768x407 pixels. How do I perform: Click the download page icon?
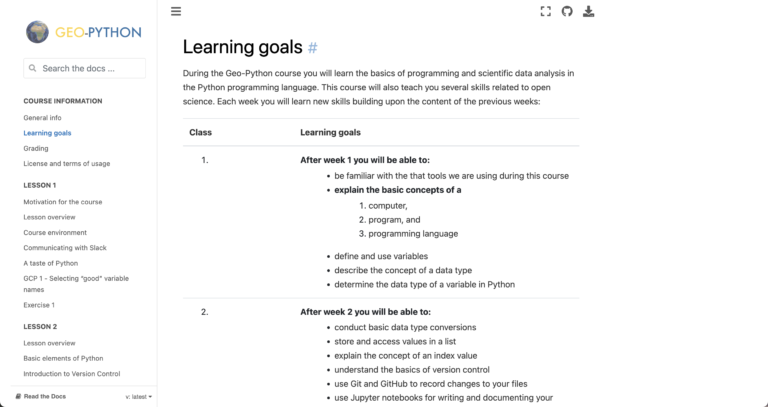pyautogui.click(x=589, y=12)
